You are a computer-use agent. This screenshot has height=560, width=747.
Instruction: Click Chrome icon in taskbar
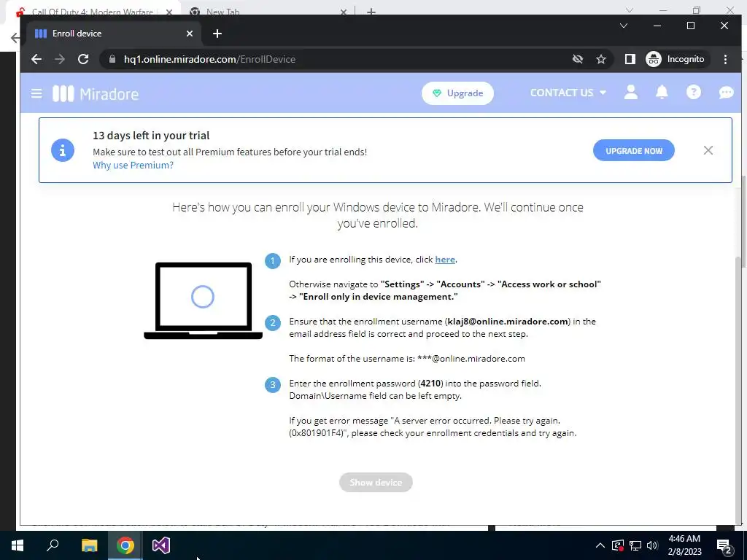tap(125, 545)
